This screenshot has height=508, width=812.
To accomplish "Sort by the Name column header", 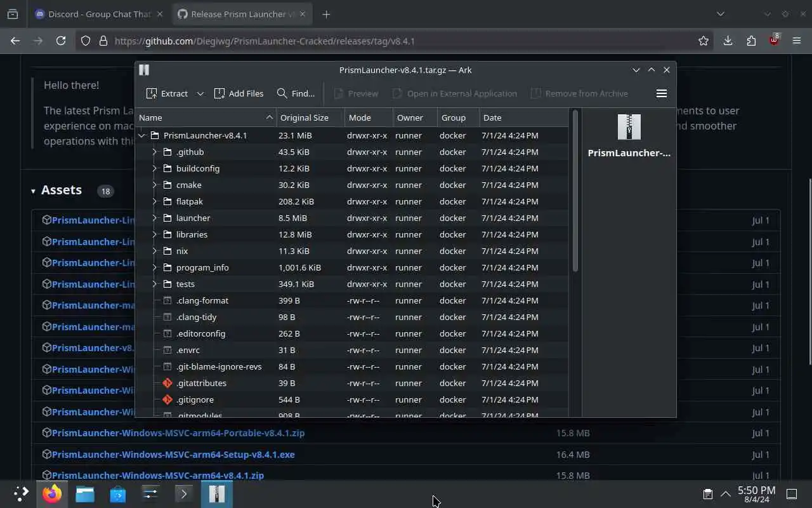I will 206,117.
